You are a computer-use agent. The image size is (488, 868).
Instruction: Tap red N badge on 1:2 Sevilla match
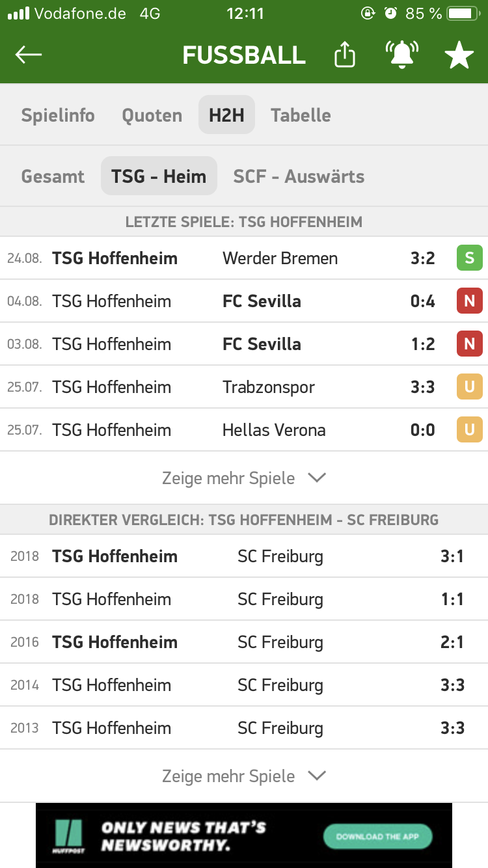point(469,344)
